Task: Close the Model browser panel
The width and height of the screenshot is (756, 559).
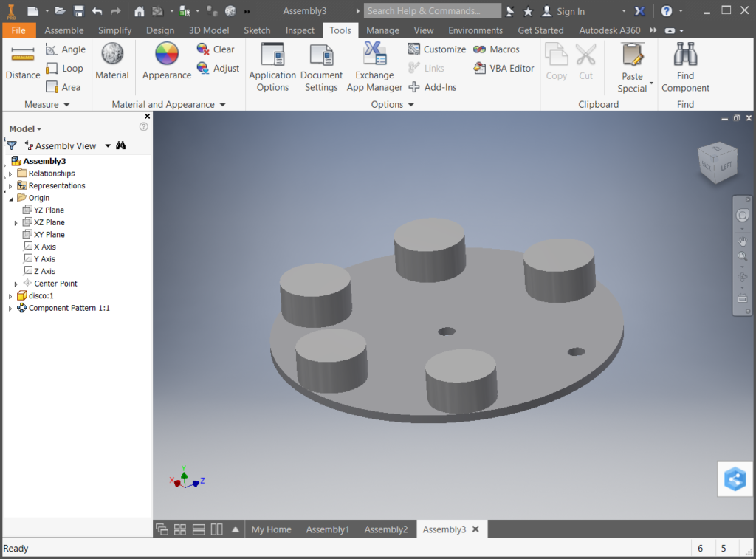Action: (147, 116)
